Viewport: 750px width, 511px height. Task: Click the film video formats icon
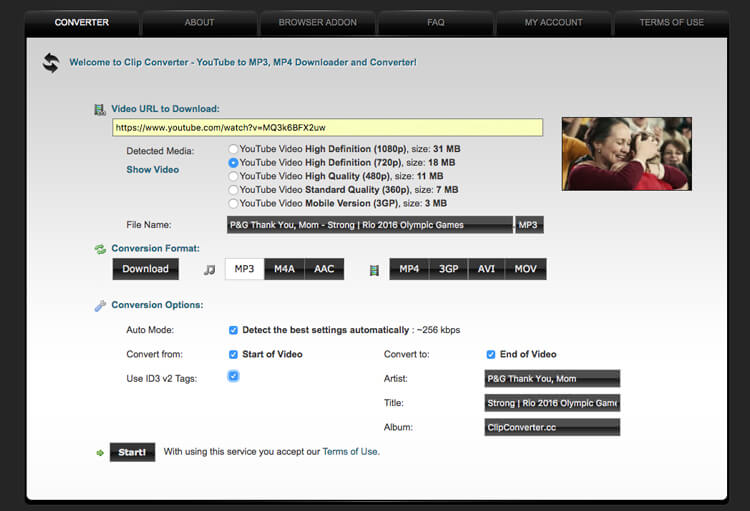pos(374,270)
